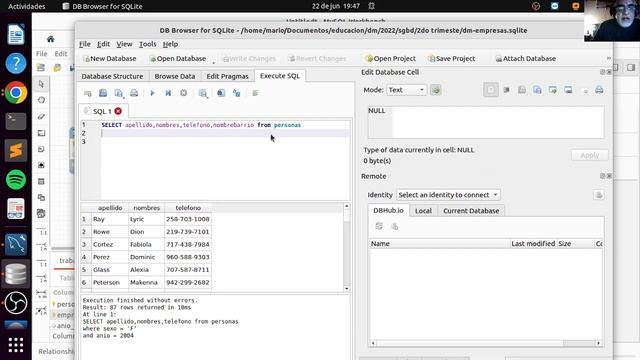The width and height of the screenshot is (640, 360).
Task: Open the Select an identity to connect dropdown
Action: click(x=448, y=195)
